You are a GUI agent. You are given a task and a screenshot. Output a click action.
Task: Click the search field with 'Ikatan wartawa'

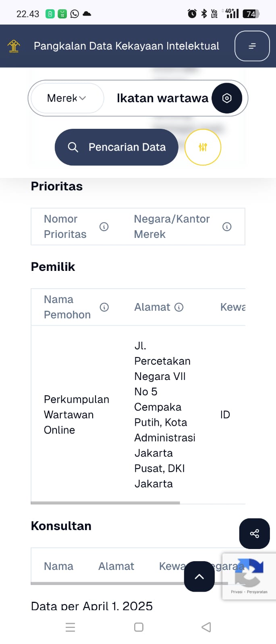(162, 98)
